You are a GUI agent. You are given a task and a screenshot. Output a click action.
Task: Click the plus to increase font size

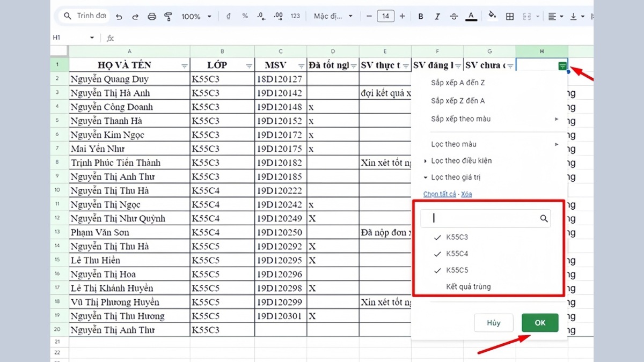click(x=402, y=16)
